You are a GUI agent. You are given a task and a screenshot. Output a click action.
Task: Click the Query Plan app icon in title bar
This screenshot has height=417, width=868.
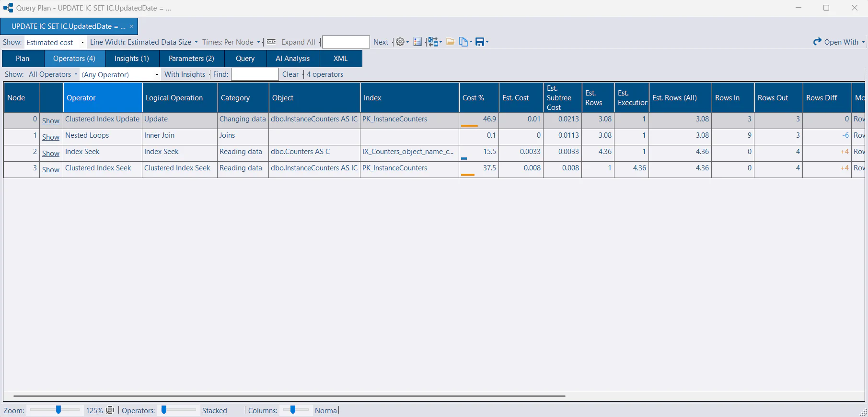[8, 8]
